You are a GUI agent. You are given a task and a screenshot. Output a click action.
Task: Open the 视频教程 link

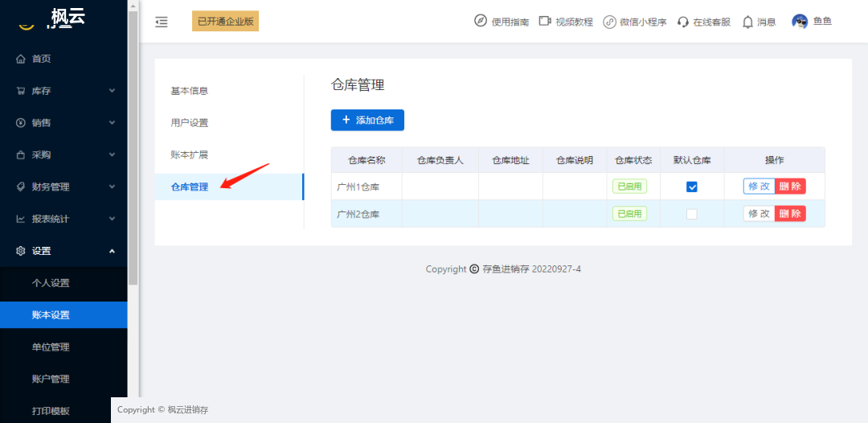coord(574,23)
